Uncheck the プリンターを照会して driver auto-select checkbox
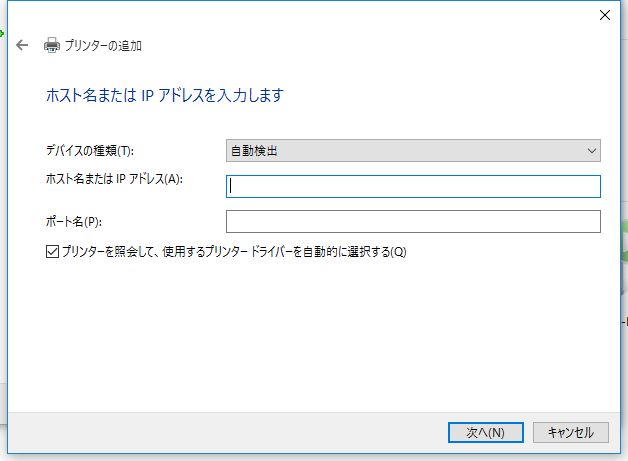 [52, 252]
